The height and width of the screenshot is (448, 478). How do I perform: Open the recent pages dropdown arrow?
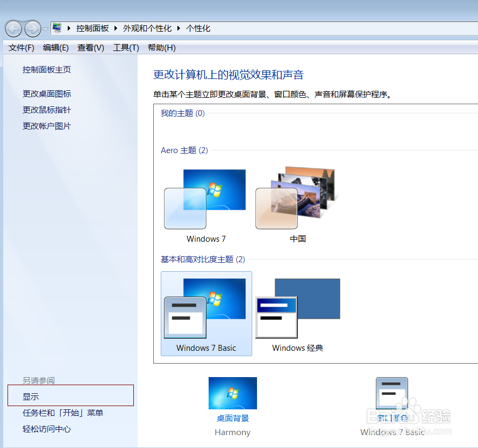point(45,29)
